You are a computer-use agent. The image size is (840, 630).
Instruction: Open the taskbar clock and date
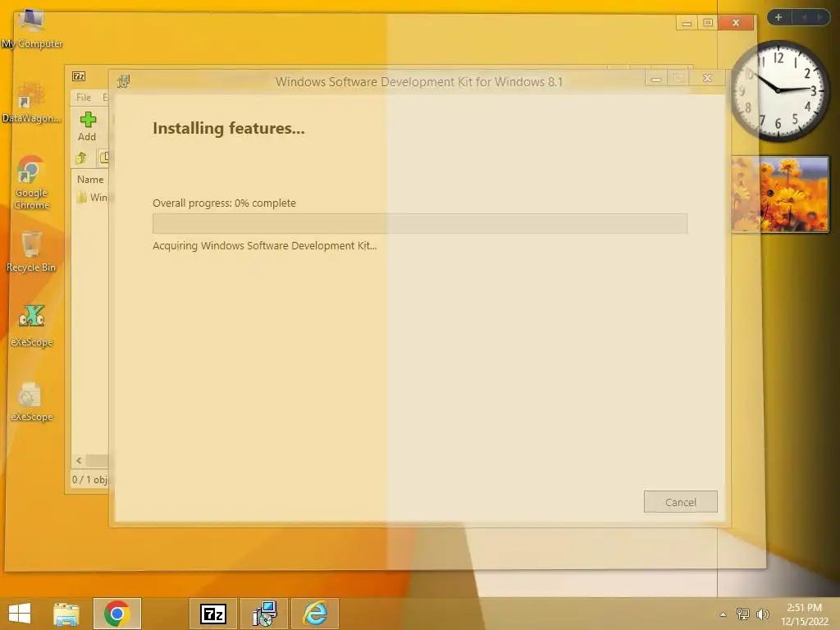click(x=804, y=614)
